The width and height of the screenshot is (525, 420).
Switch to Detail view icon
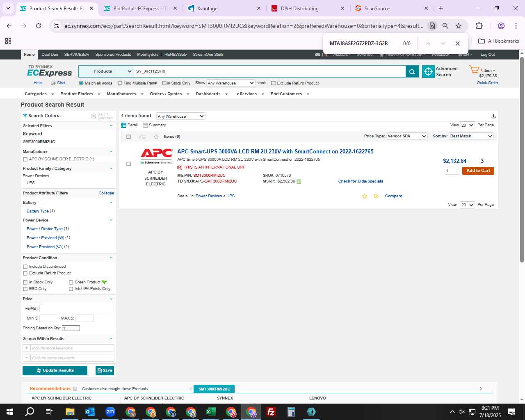123,125
